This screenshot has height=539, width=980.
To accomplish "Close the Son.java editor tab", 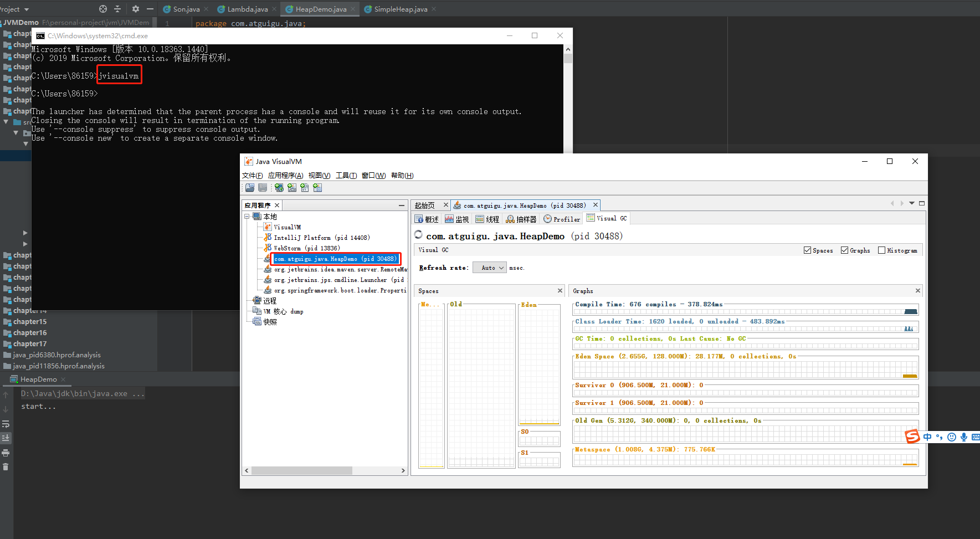I will coord(207,9).
